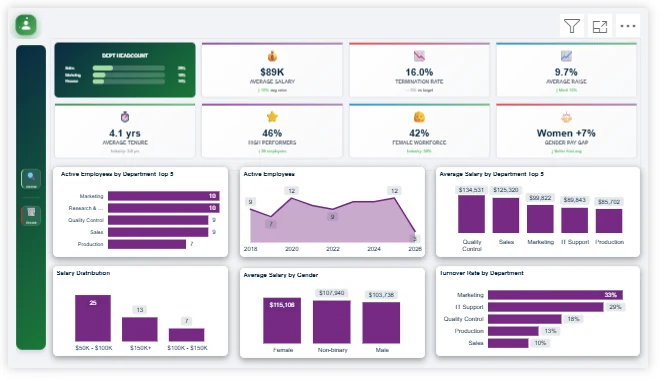Select the red-bordered sidebar navigation icon
This screenshot has width=667, height=381.
point(31,216)
